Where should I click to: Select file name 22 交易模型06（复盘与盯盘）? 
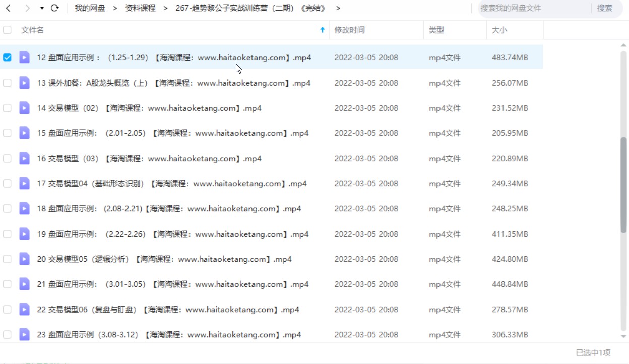[168, 309]
